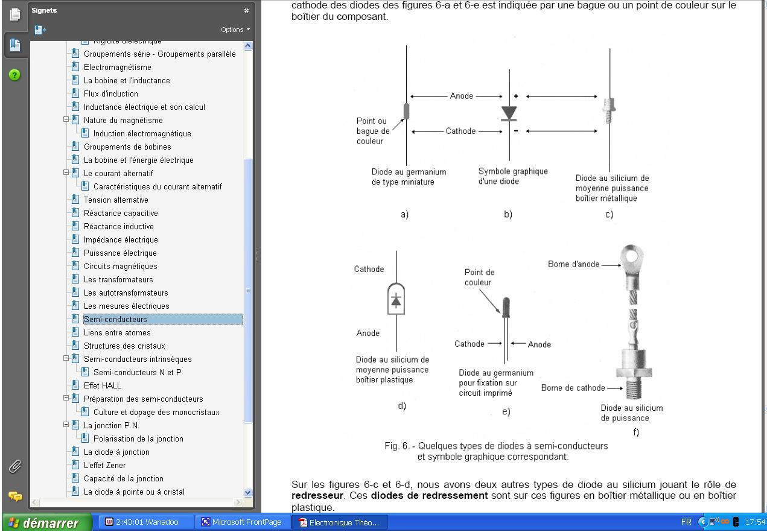Screen dimensions: 767x532
Task: Click bookmark icon beside Flux d'induction
Action: click(x=75, y=93)
